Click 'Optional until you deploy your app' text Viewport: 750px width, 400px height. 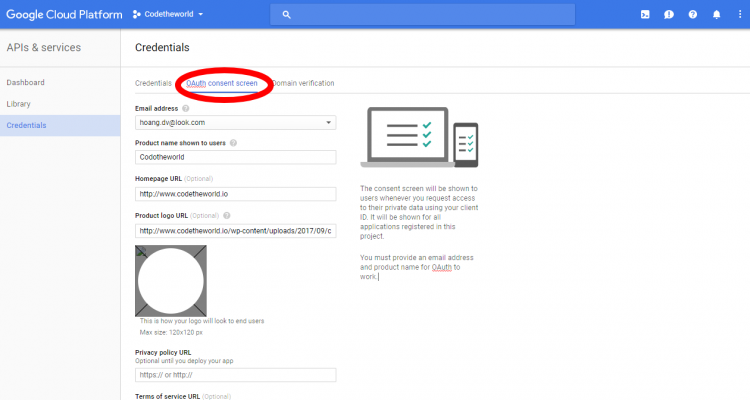coord(184,361)
